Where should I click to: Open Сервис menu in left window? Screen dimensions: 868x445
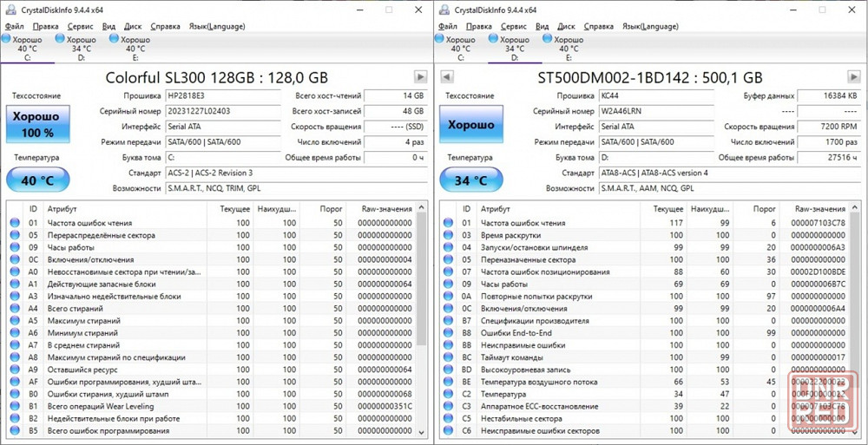click(x=80, y=26)
